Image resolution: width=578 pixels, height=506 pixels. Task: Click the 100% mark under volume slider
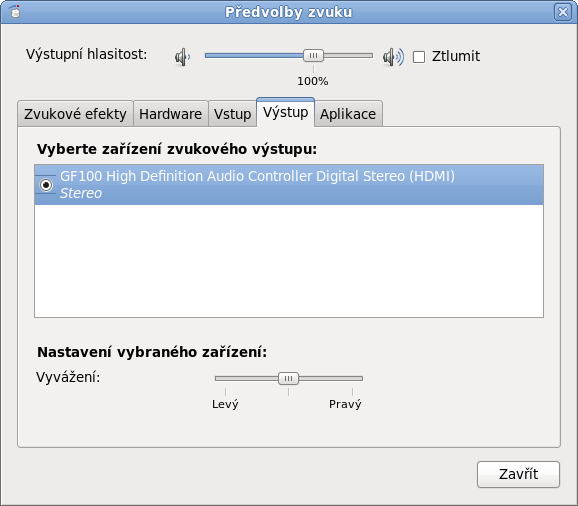pos(313,81)
